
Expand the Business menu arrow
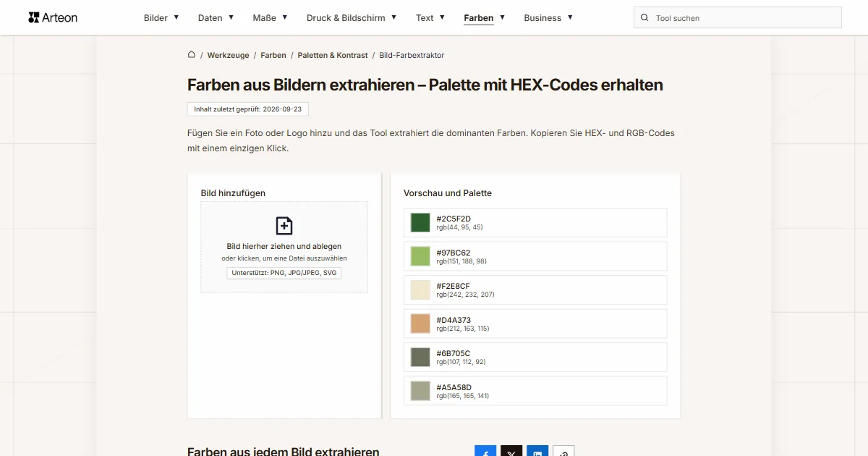tap(571, 17)
